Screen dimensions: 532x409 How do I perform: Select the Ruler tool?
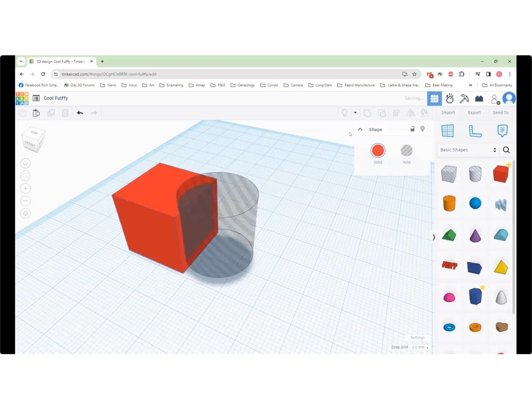click(x=475, y=130)
